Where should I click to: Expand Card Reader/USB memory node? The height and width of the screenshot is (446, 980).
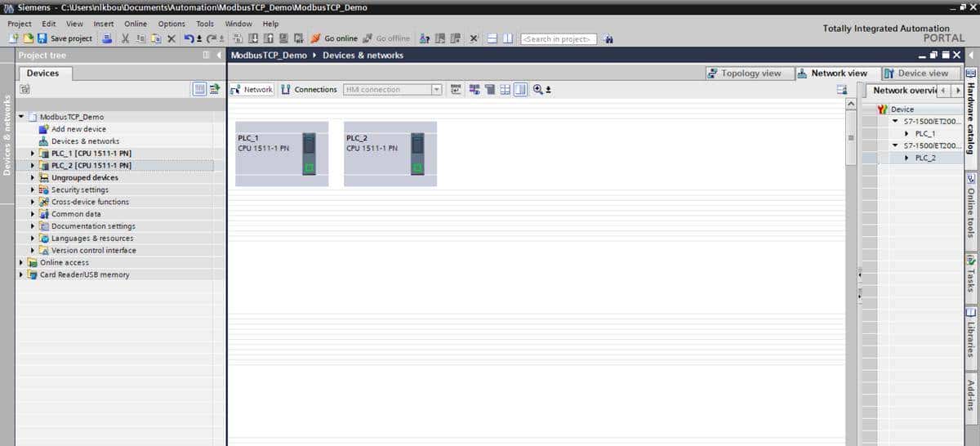21,274
